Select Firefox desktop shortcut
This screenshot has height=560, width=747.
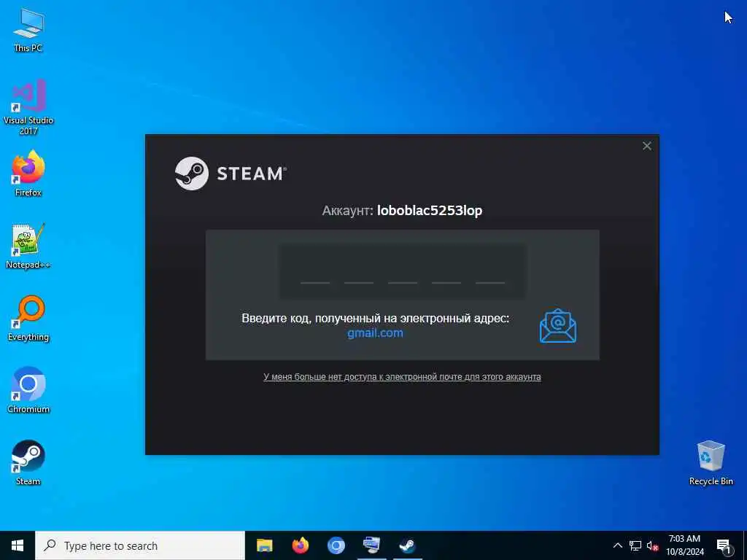pyautogui.click(x=28, y=174)
